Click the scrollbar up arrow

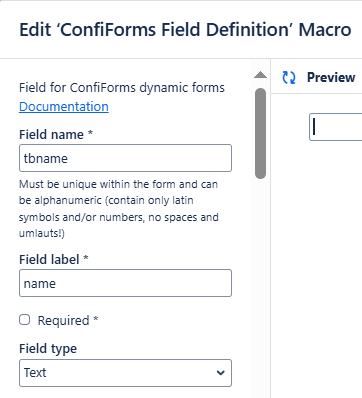260,75
